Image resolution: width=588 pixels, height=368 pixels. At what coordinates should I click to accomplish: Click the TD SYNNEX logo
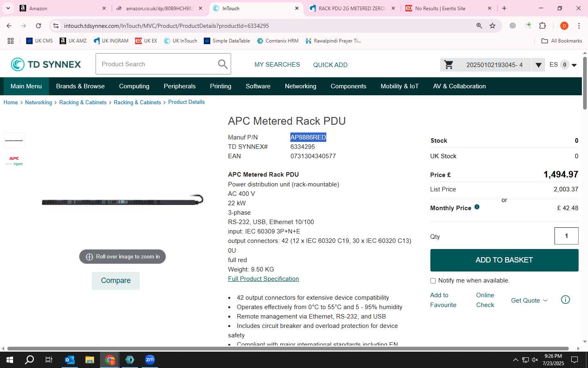(x=46, y=64)
